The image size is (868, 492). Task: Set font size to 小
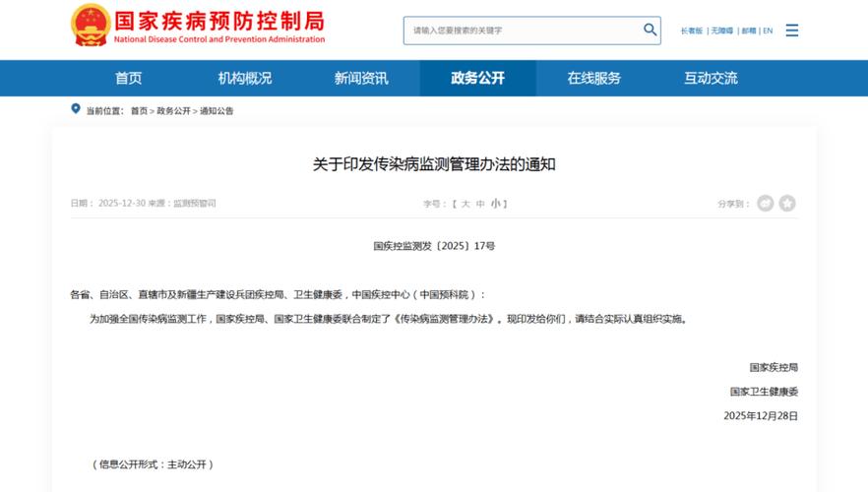pyautogui.click(x=495, y=204)
